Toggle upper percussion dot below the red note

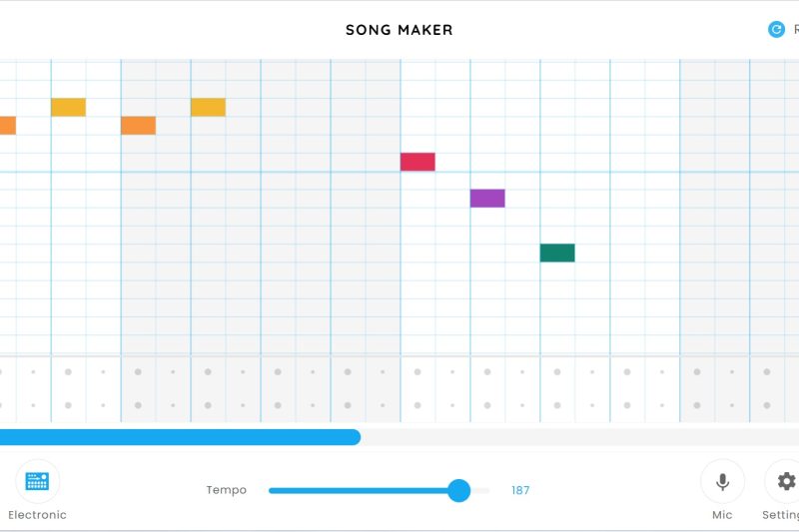(417, 372)
